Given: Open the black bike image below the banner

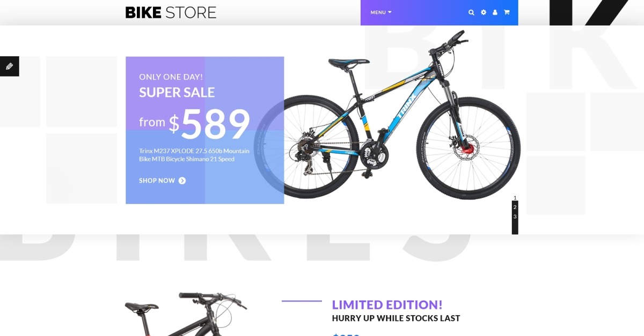Looking at the screenshot, I should click(185, 314).
